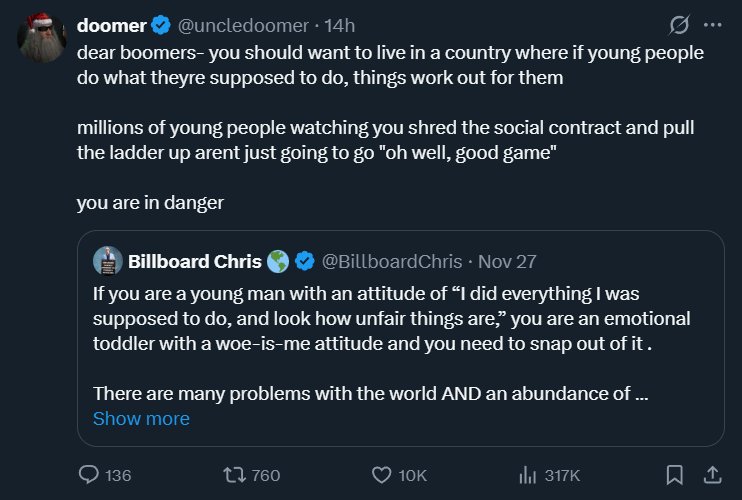
Task: Open the @BillboardChris handle link
Action: pyautogui.click(x=391, y=262)
